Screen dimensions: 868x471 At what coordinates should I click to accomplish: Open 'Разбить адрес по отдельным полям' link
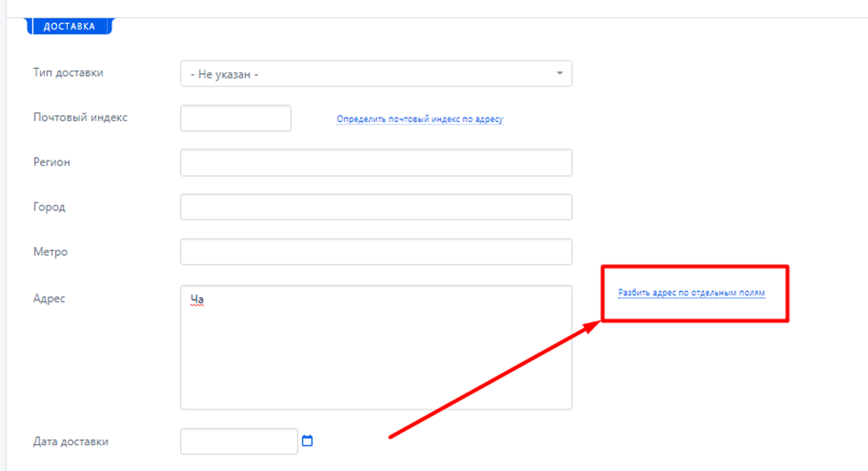click(x=692, y=293)
